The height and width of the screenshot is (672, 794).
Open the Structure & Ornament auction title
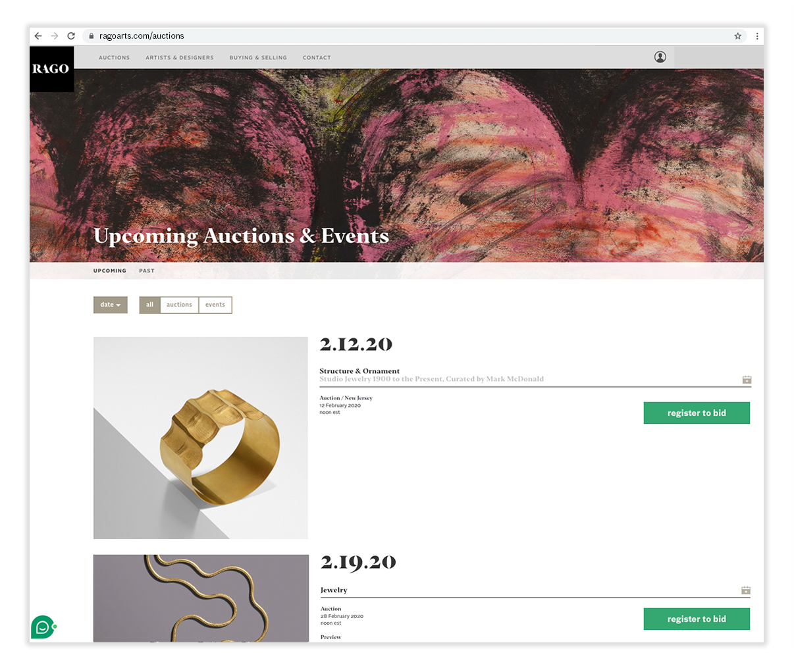pos(359,371)
